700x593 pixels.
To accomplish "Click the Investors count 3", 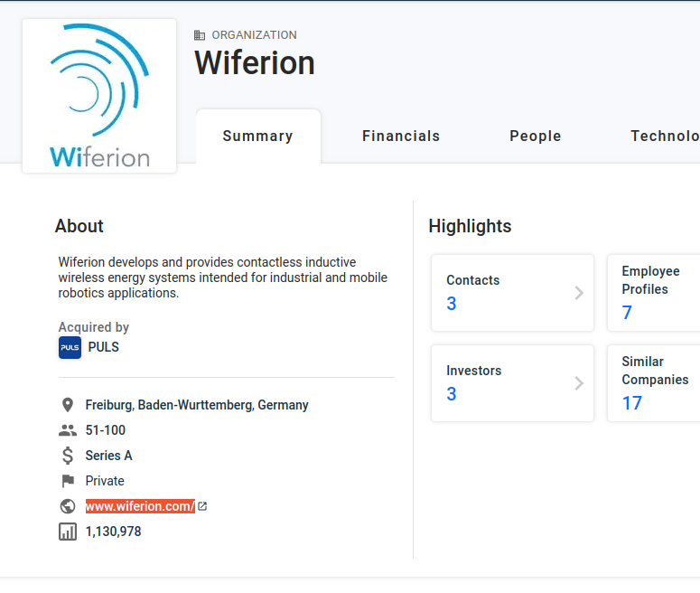I will click(x=452, y=394).
